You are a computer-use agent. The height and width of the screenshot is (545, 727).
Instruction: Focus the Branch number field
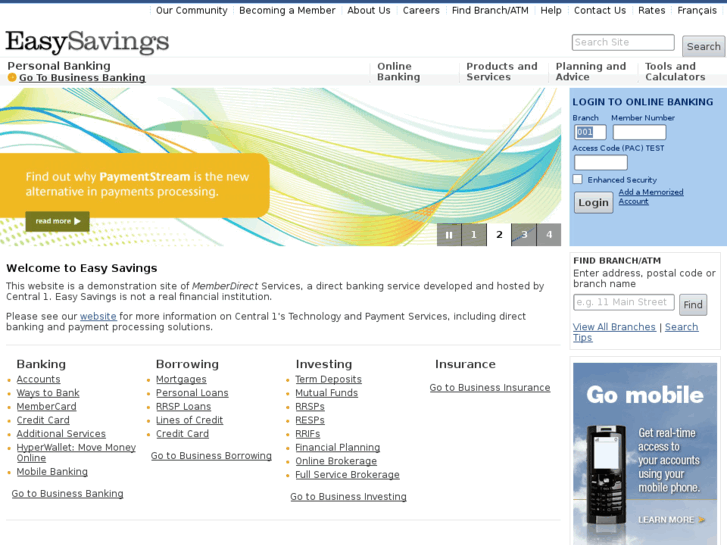[x=590, y=132]
